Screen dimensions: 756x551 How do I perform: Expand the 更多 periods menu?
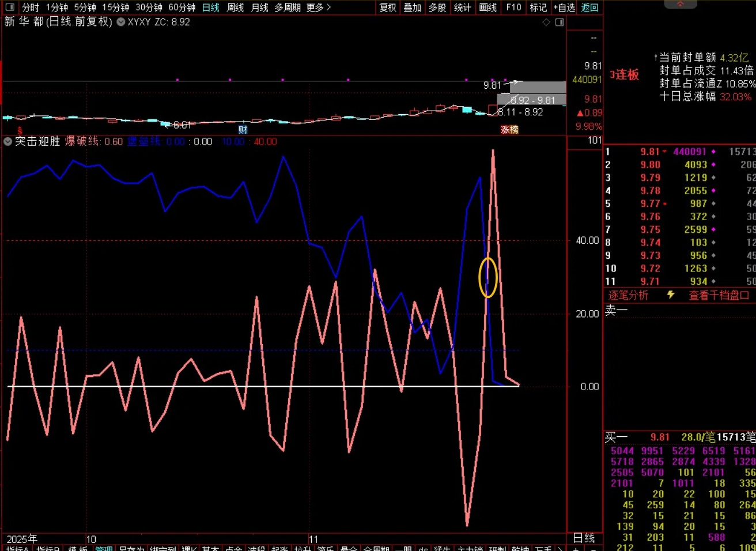319,7
